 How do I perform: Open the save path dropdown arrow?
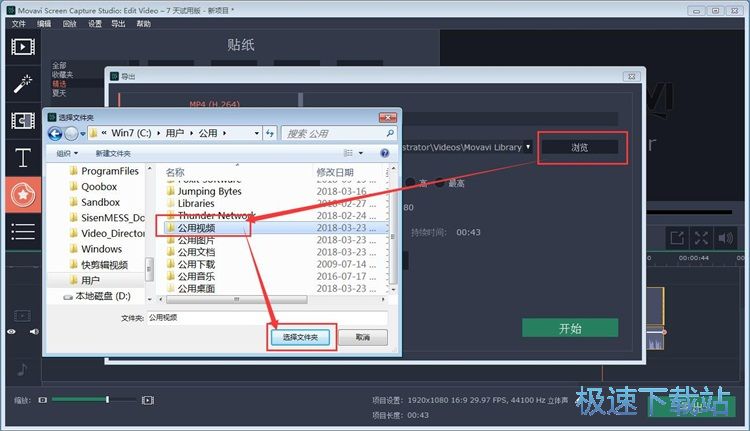[x=528, y=147]
